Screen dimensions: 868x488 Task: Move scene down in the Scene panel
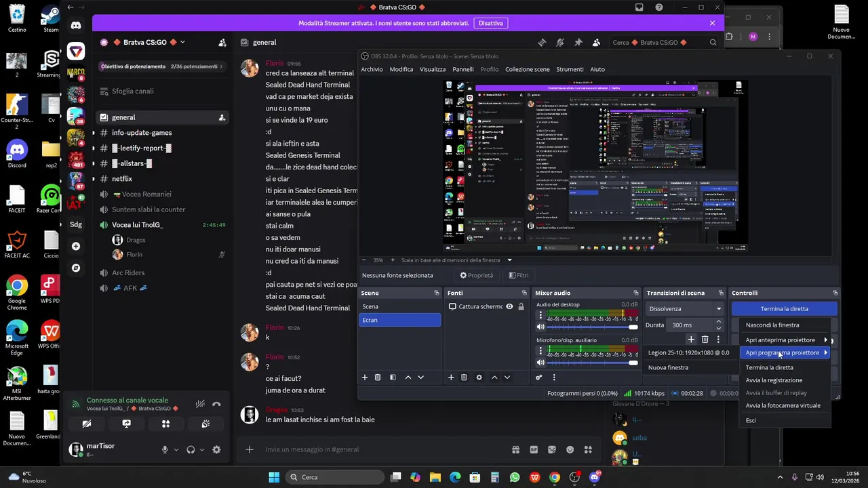point(421,378)
